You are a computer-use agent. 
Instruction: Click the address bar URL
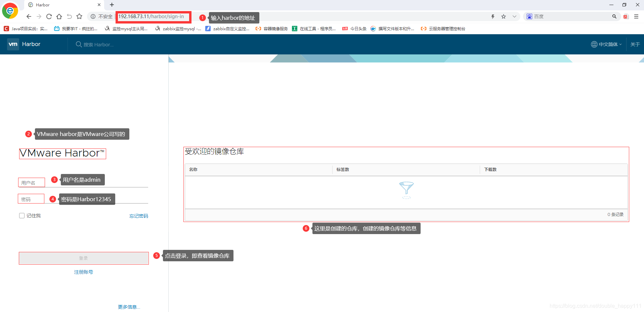151,16
